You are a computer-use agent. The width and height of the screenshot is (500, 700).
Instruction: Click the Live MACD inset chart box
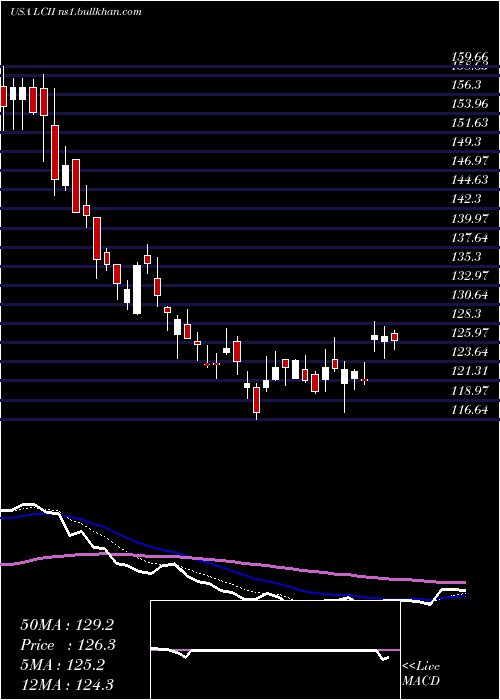[275, 650]
